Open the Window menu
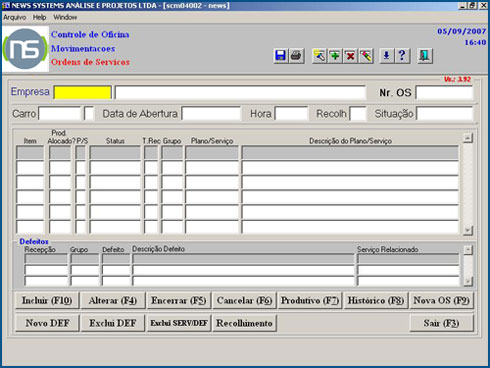The width and height of the screenshot is (490, 368). [x=65, y=17]
